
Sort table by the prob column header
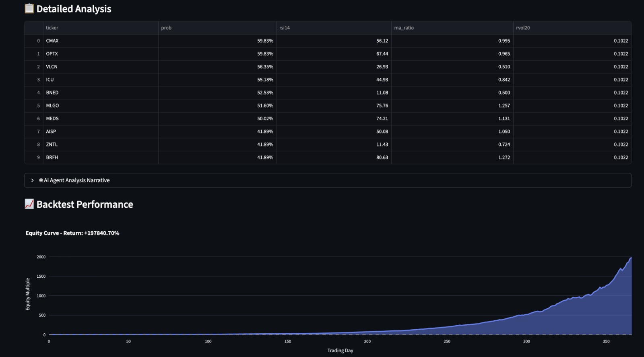coord(217,28)
